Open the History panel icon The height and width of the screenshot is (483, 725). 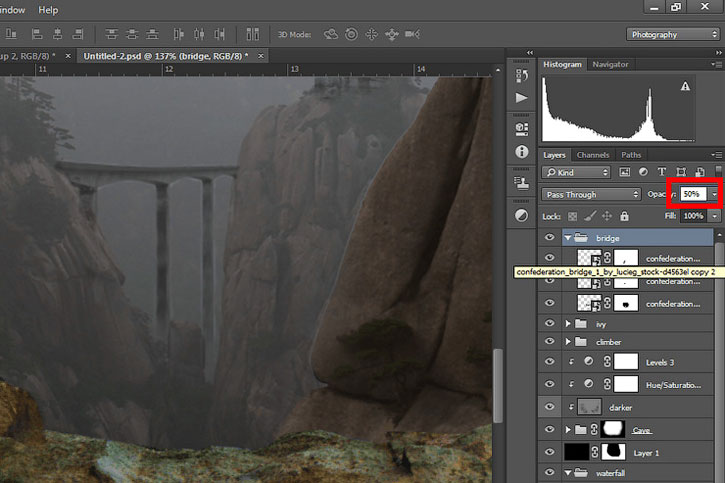click(x=522, y=75)
